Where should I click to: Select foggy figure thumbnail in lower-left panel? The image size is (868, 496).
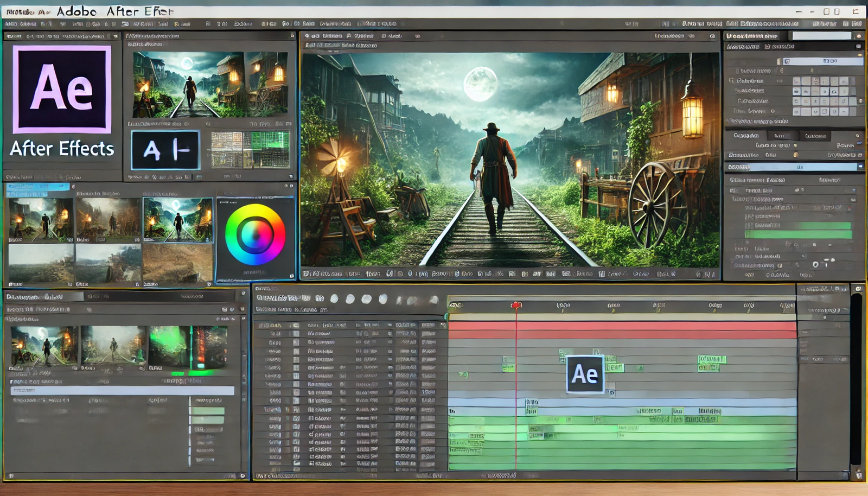tap(113, 346)
